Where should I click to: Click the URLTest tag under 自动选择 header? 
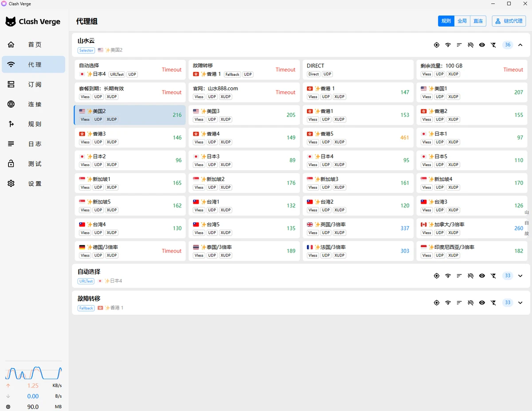tap(86, 281)
